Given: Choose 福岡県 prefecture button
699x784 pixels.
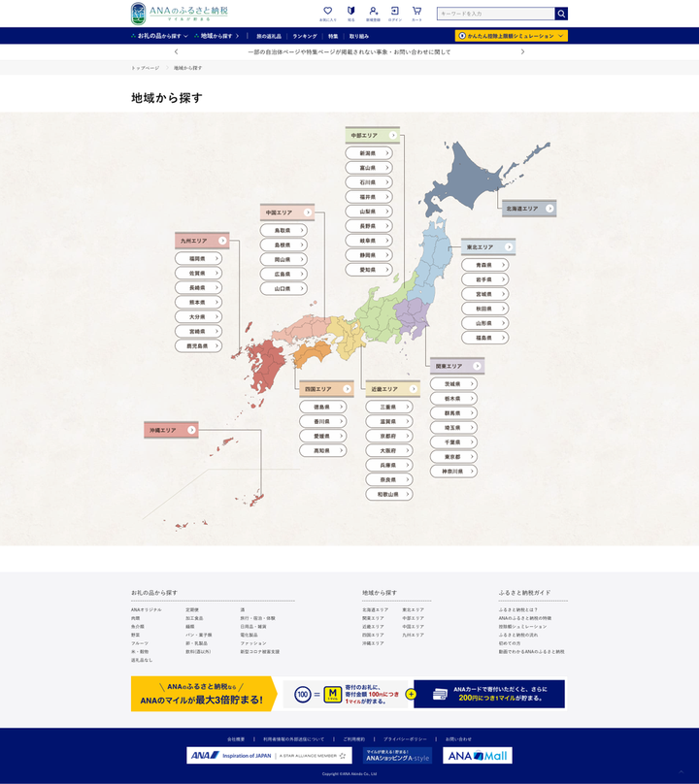Looking at the screenshot, I should [x=199, y=258].
